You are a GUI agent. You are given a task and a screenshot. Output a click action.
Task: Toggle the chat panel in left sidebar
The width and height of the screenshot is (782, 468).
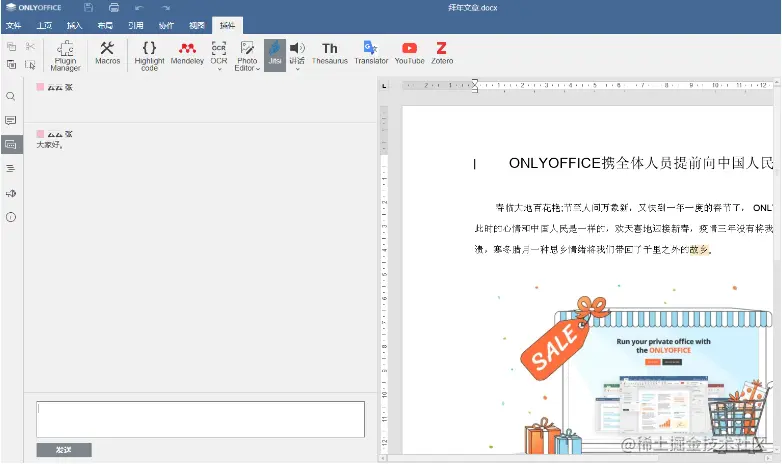click(11, 145)
